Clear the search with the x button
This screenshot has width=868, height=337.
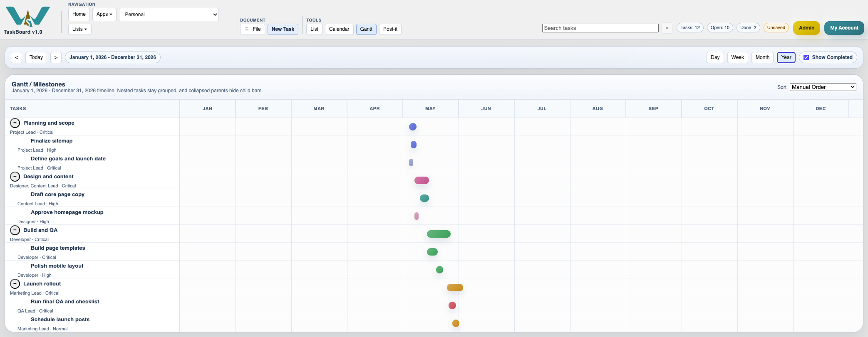tap(667, 28)
